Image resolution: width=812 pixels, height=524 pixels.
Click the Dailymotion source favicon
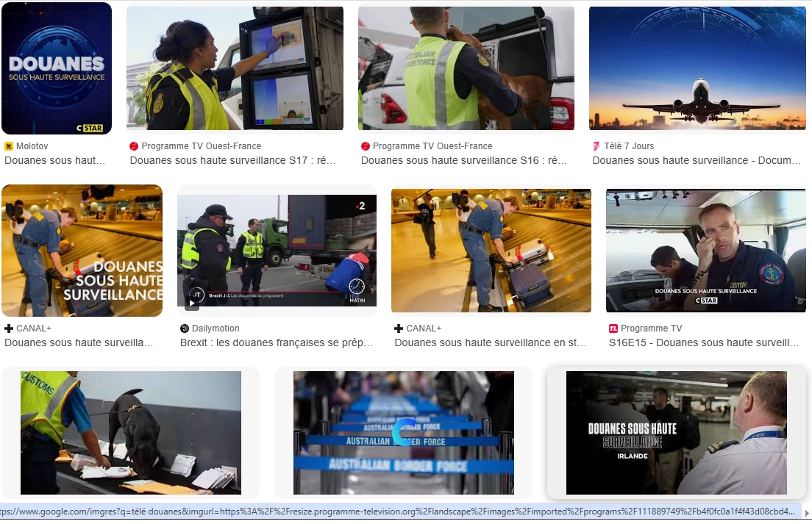(x=185, y=329)
